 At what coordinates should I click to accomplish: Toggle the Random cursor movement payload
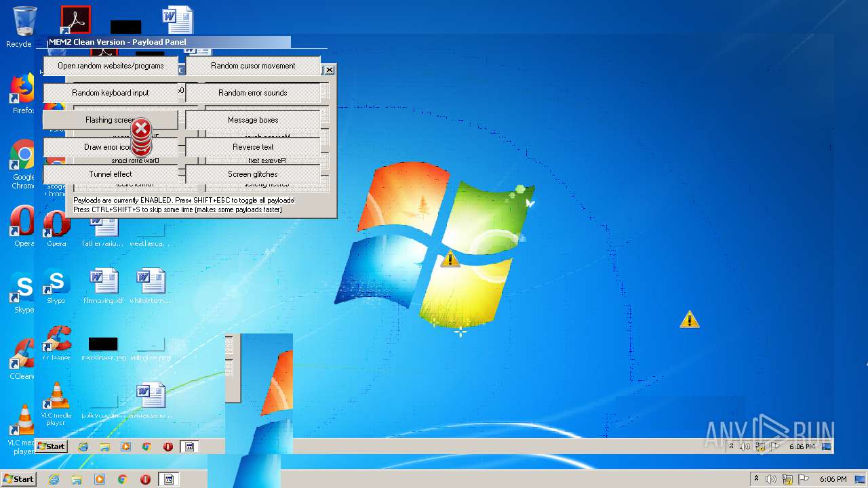point(253,66)
